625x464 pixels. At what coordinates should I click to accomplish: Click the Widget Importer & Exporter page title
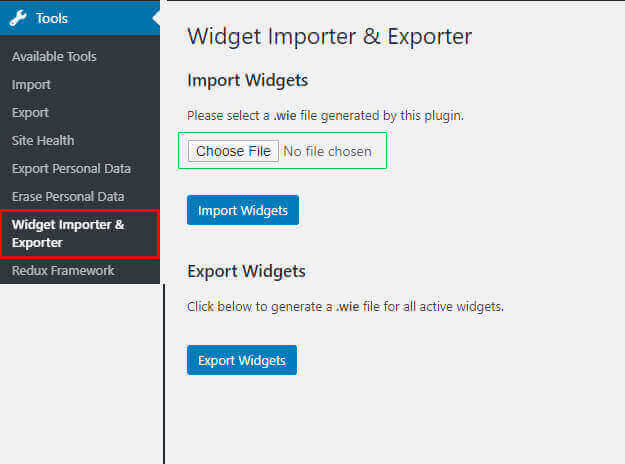tap(329, 37)
